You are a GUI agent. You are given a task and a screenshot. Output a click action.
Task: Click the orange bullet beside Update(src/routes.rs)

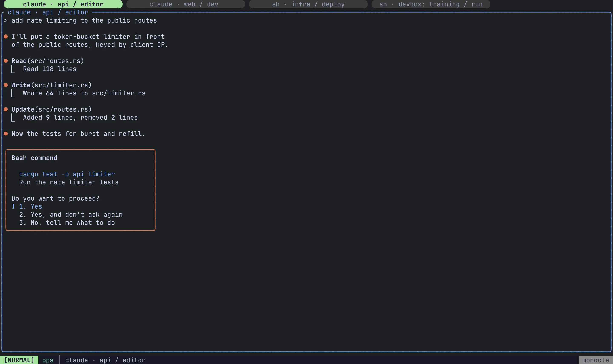coord(6,109)
